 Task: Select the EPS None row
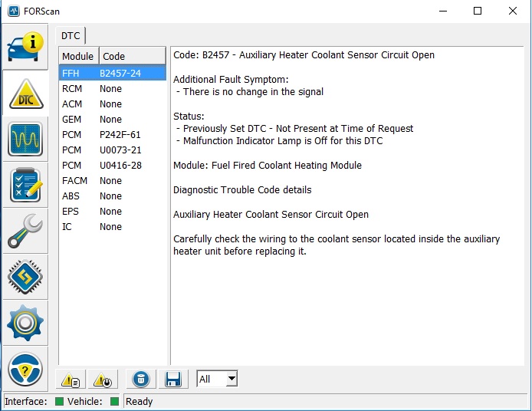pyautogui.click(x=113, y=212)
